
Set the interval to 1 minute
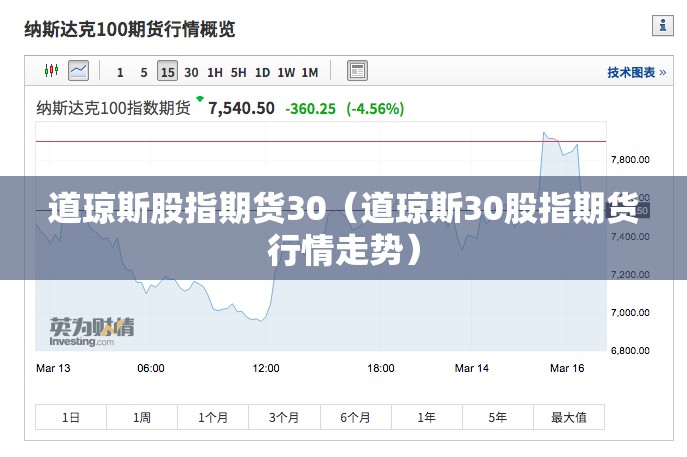(x=120, y=72)
